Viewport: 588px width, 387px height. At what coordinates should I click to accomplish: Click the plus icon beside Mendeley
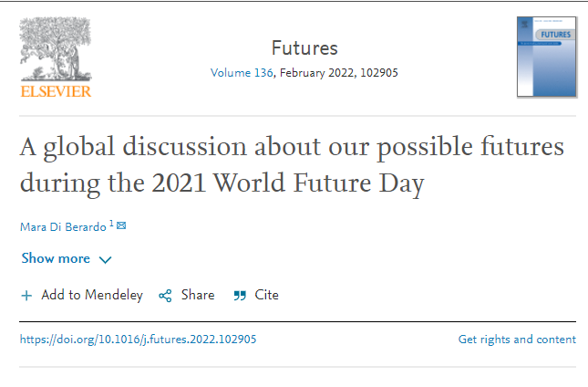(x=26, y=296)
